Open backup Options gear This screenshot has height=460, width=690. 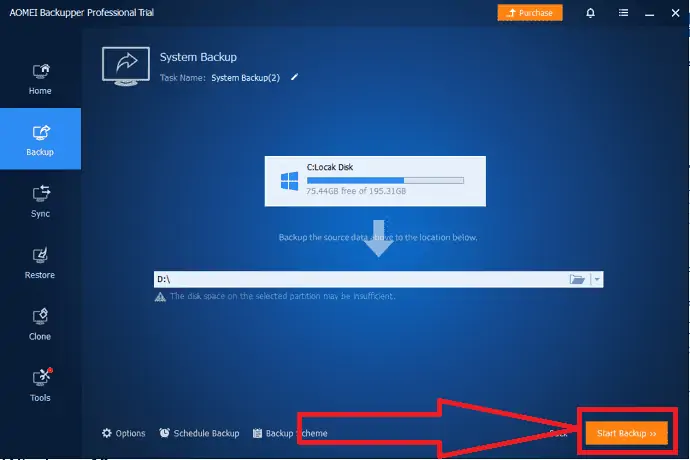[123, 433]
